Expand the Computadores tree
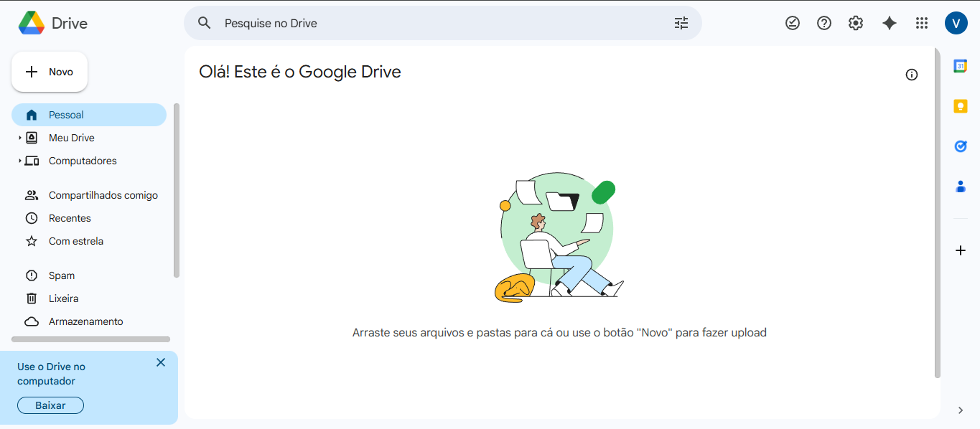 (20, 161)
